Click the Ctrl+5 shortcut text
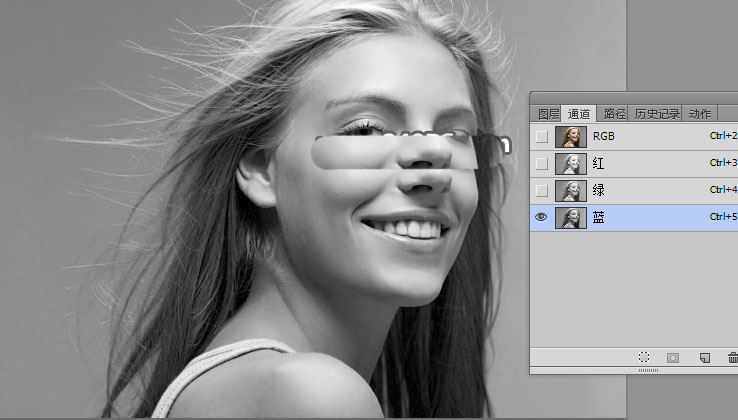 point(723,217)
